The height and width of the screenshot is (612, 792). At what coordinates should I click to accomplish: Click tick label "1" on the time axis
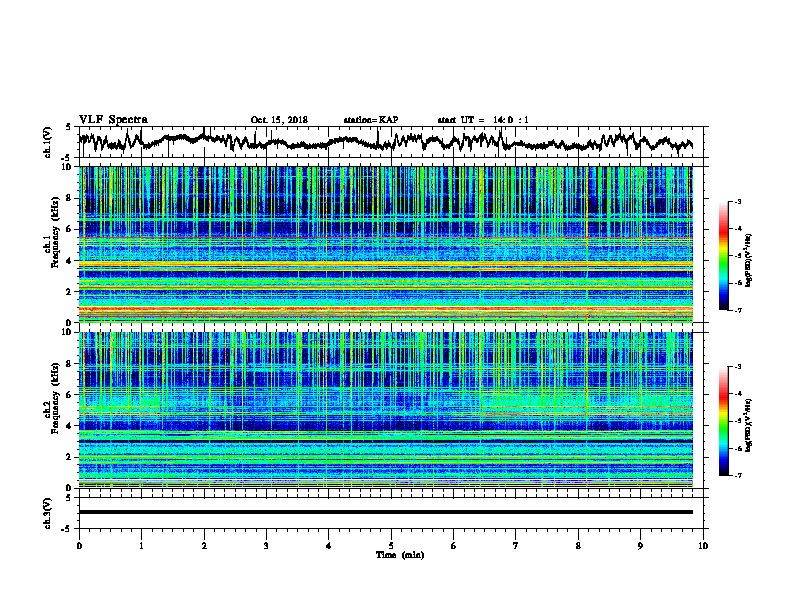(x=141, y=546)
